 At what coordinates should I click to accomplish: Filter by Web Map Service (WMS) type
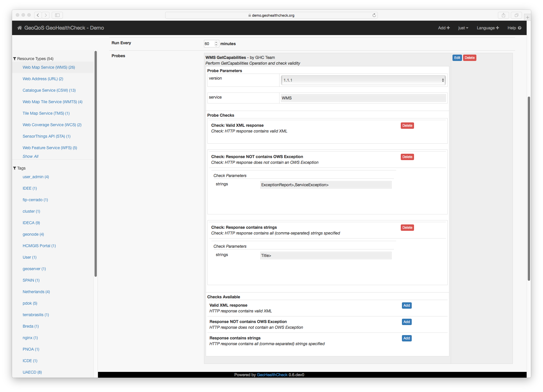tap(49, 67)
